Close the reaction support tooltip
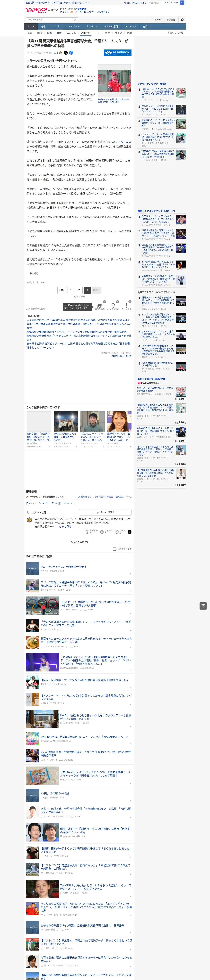The width and height of the screenshot is (210, 980). coord(91,305)
